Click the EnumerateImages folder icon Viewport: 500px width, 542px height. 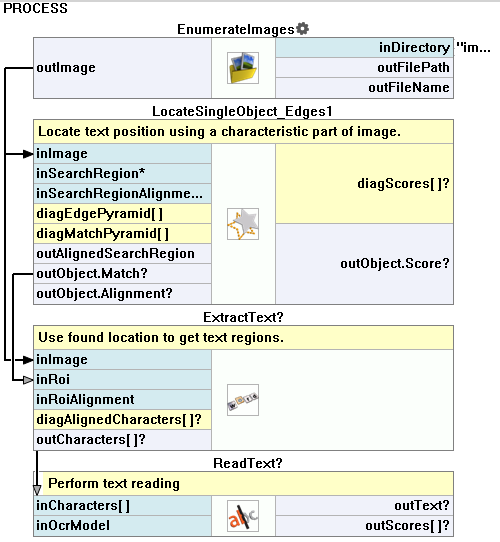click(x=243, y=68)
